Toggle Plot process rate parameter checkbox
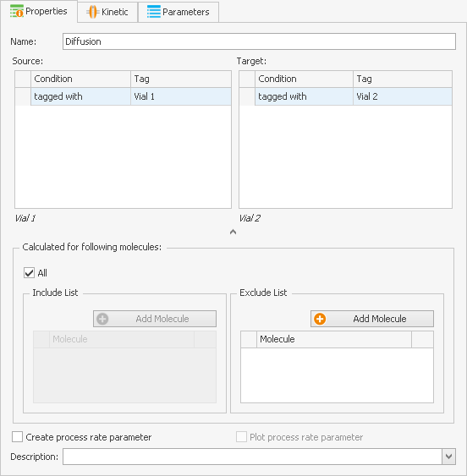 click(x=242, y=437)
